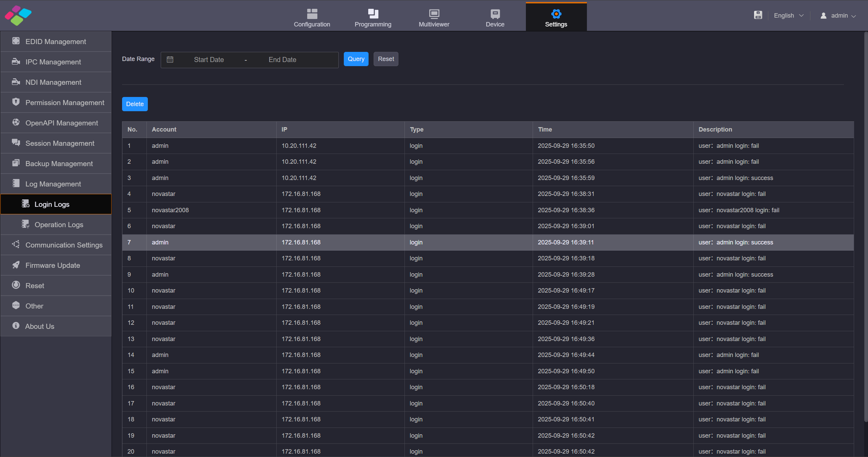
Task: Click the Reset circular-arrow sidebar icon
Action: point(16,285)
